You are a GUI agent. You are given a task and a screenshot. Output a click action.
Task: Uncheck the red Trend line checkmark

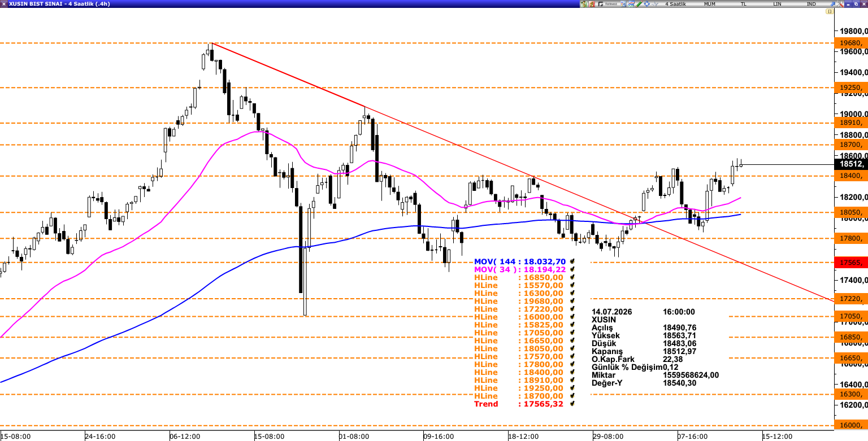click(572, 404)
